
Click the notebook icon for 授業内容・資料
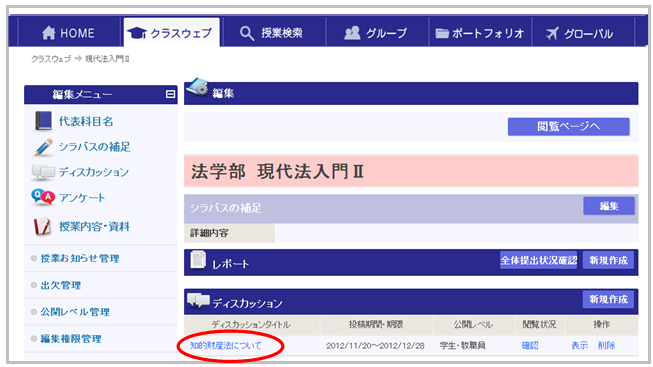(42, 227)
